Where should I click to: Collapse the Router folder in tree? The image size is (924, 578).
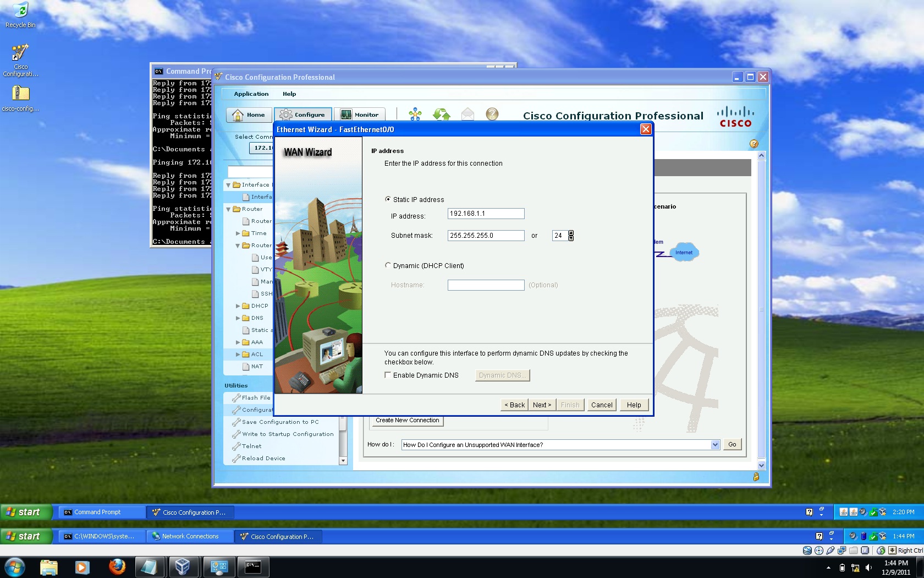point(228,209)
